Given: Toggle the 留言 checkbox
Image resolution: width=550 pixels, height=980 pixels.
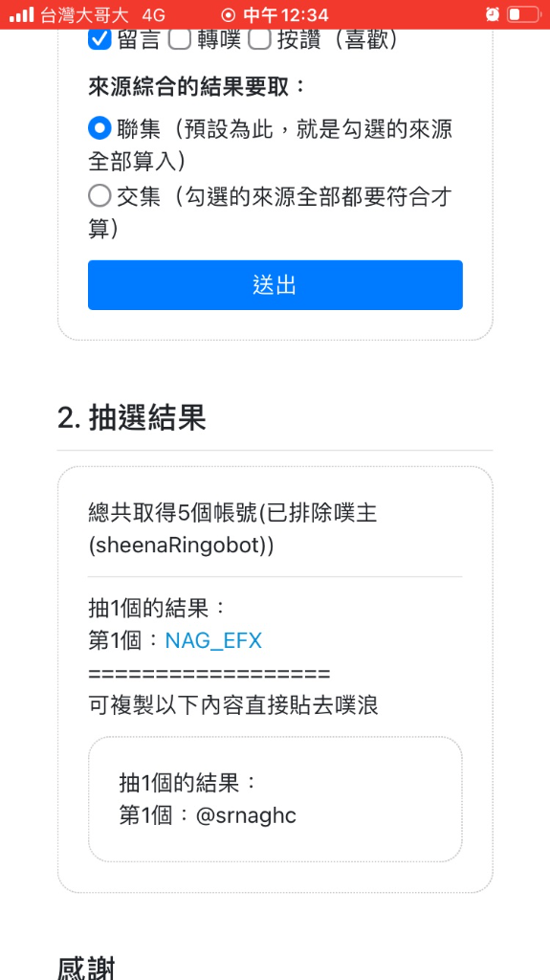Looking at the screenshot, I should 99,40.
